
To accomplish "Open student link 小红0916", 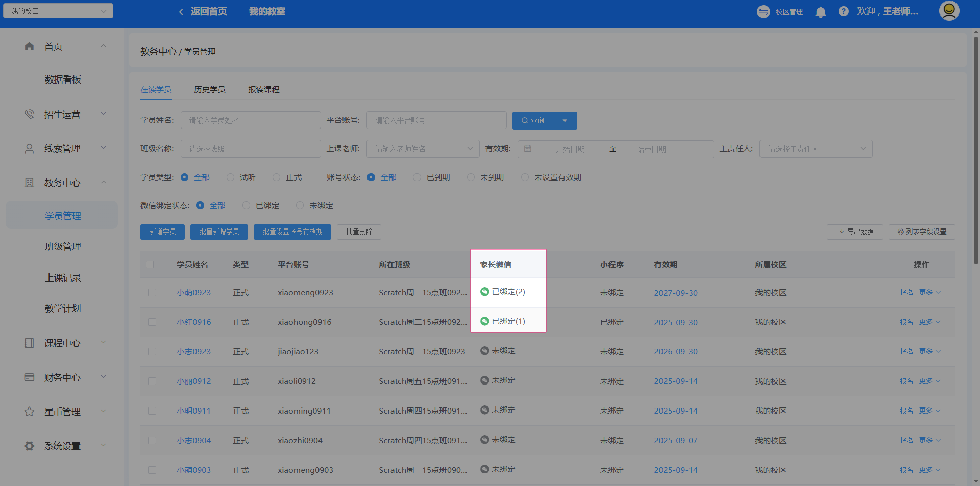I will pos(193,322).
